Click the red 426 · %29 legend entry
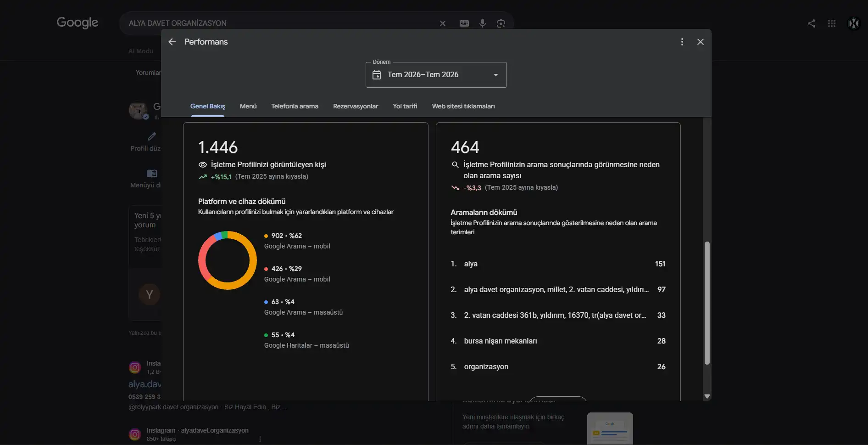Screen dimensions: 868x445 [x=297, y=274]
